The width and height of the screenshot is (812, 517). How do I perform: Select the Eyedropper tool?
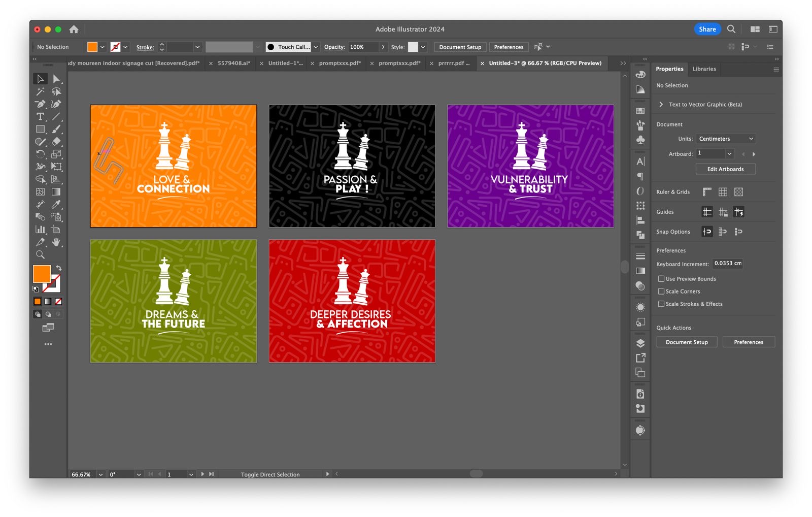[x=56, y=204]
